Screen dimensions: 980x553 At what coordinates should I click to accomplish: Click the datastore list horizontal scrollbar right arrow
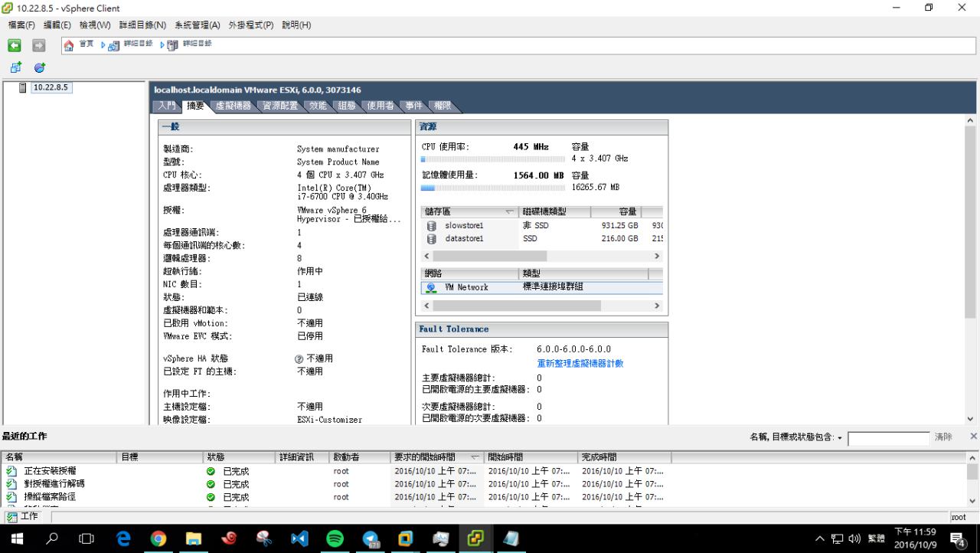point(657,257)
